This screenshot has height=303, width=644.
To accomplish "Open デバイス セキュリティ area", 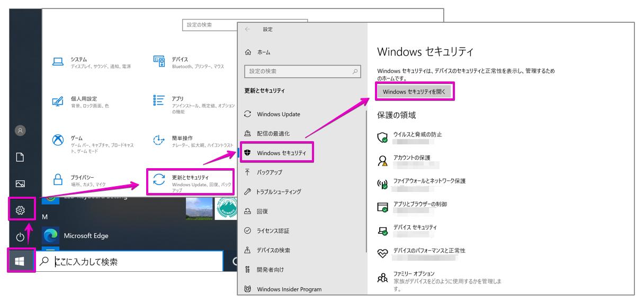I will (x=407, y=231).
